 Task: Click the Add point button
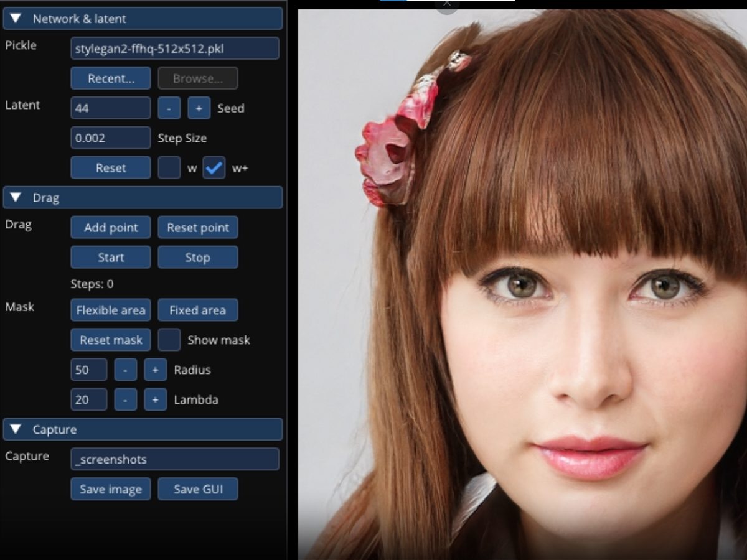(111, 228)
